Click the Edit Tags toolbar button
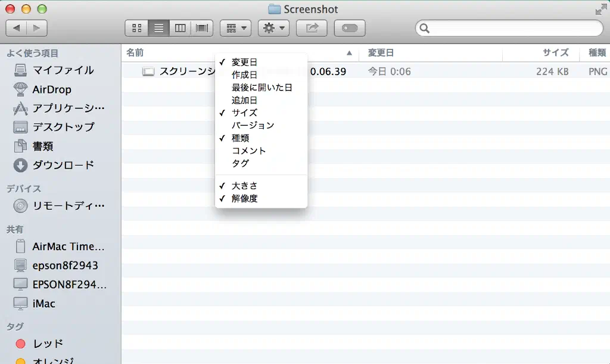The image size is (610, 364). pyautogui.click(x=350, y=28)
